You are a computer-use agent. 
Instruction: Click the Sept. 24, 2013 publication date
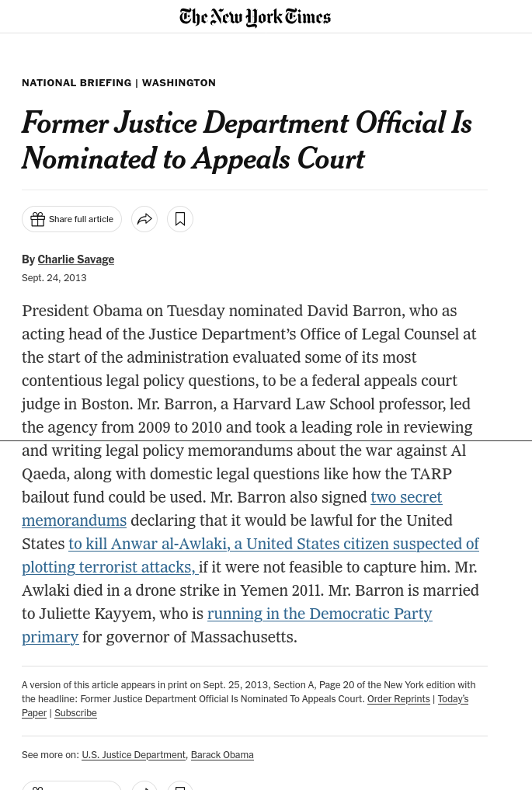tap(54, 278)
